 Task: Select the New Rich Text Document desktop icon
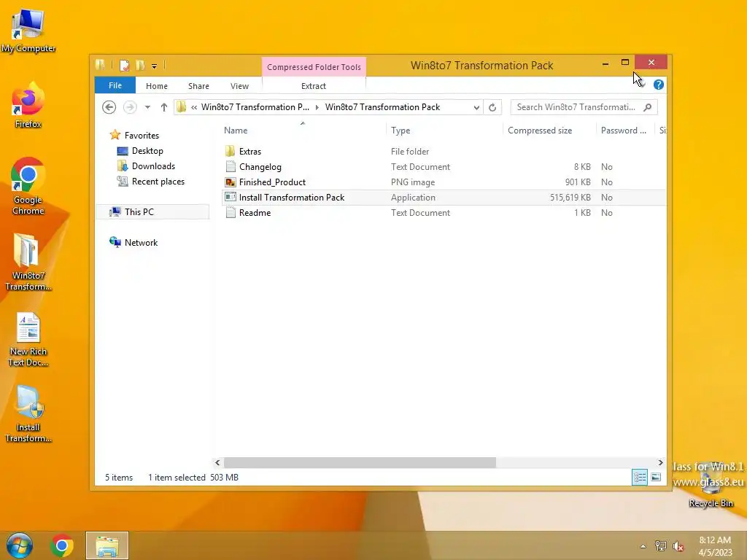pyautogui.click(x=28, y=339)
